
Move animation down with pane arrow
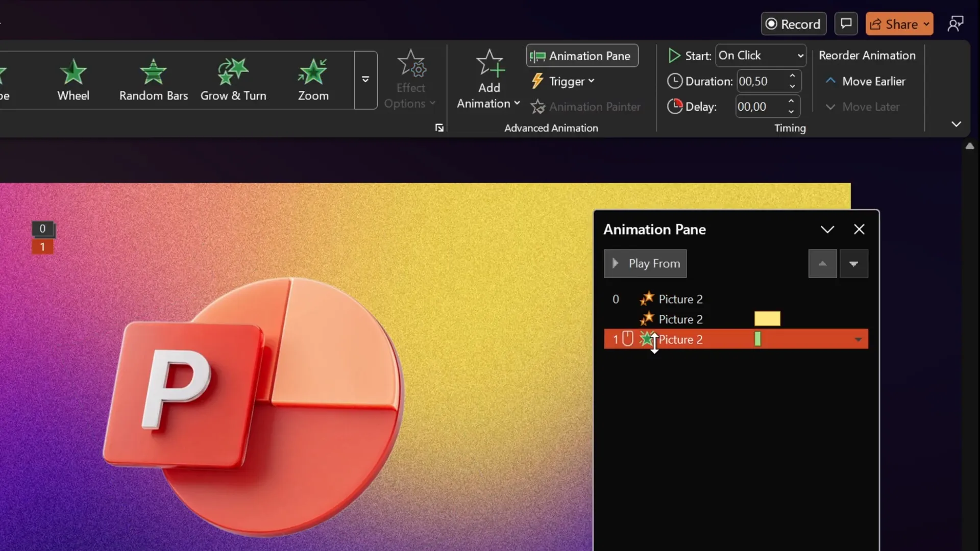pos(853,264)
